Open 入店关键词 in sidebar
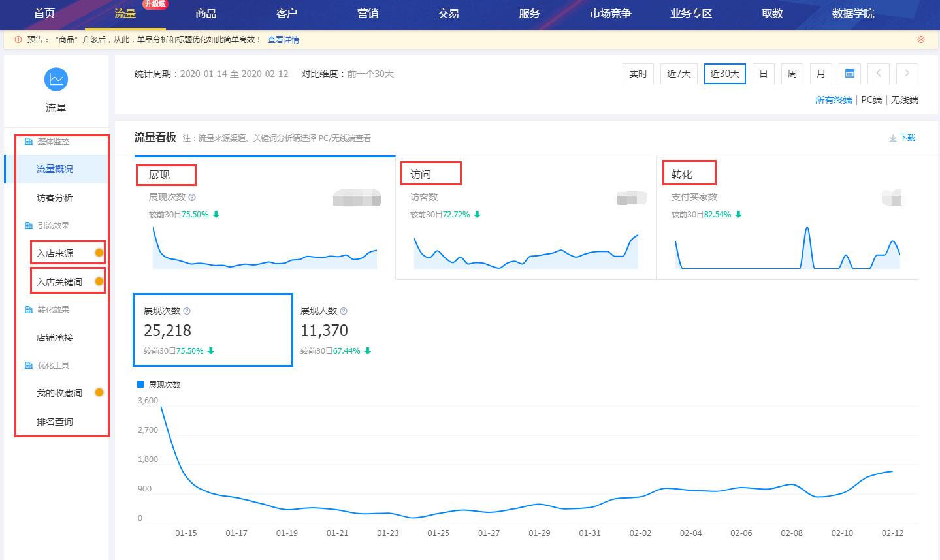This screenshot has height=560, width=940. pyautogui.click(x=59, y=282)
